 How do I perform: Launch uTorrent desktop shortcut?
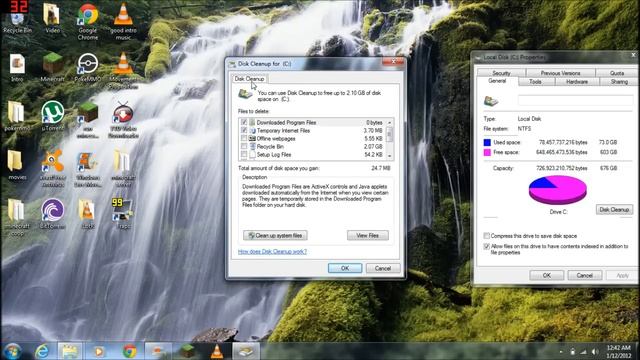[x=53, y=116]
